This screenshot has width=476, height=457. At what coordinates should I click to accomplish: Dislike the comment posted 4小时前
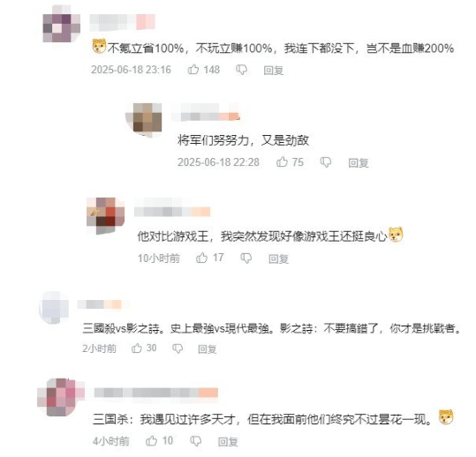(195, 441)
